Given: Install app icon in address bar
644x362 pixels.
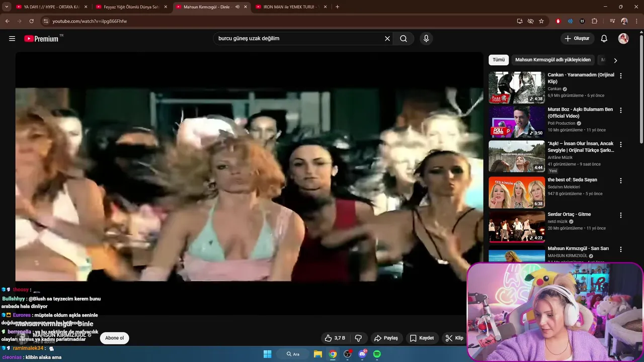Looking at the screenshot, I should tap(520, 21).
